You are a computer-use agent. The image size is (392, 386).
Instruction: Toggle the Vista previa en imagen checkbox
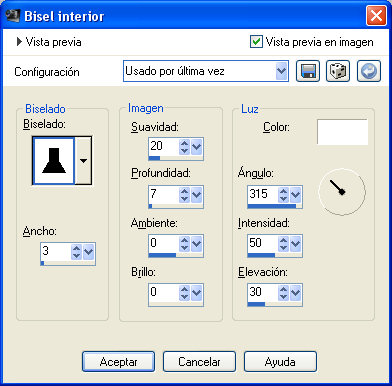tap(256, 42)
